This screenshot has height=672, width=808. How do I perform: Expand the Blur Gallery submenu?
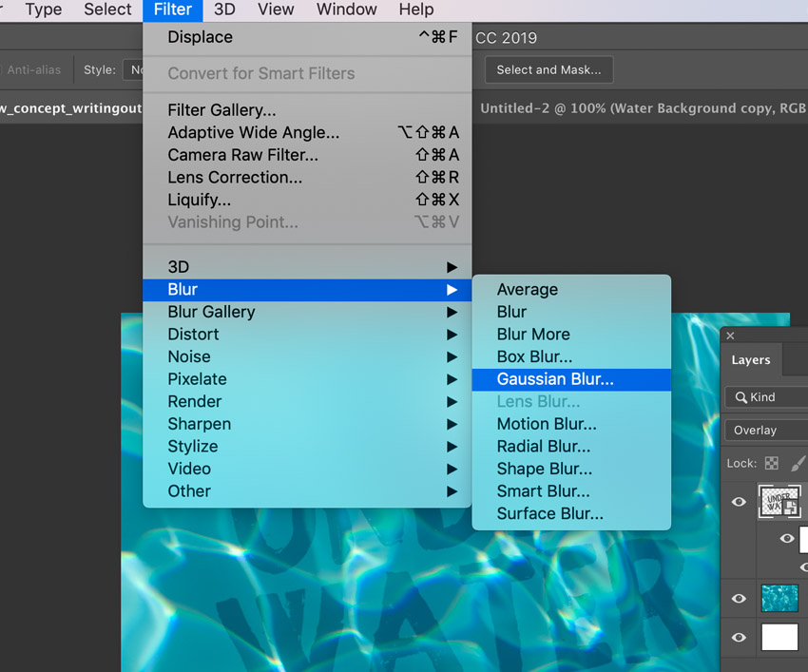pos(307,312)
